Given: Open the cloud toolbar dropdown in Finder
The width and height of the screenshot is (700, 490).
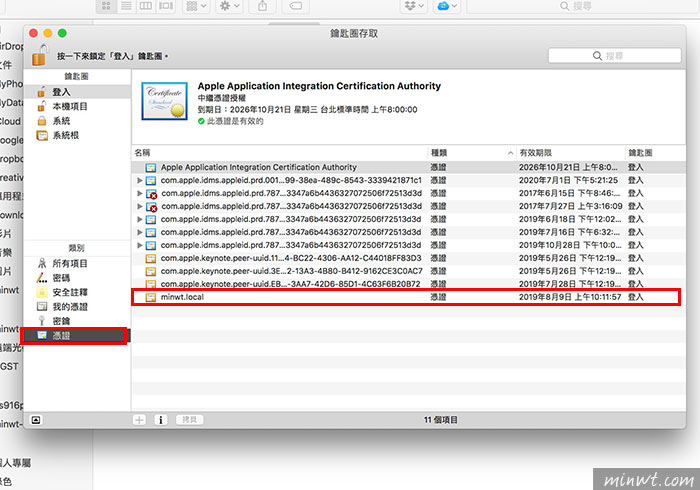Looking at the screenshot, I should point(447,6).
